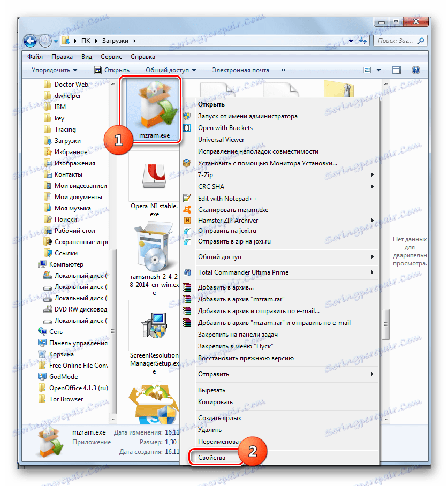This screenshot has width=448, height=486.
Task: Click the antivirus scan icon for mzram.exe
Action: point(187,209)
